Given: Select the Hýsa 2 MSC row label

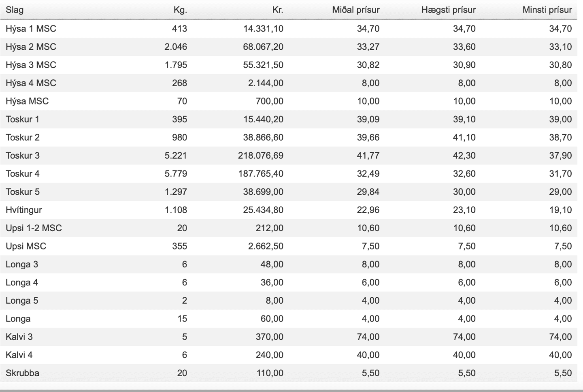Looking at the screenshot, I should point(31,47).
